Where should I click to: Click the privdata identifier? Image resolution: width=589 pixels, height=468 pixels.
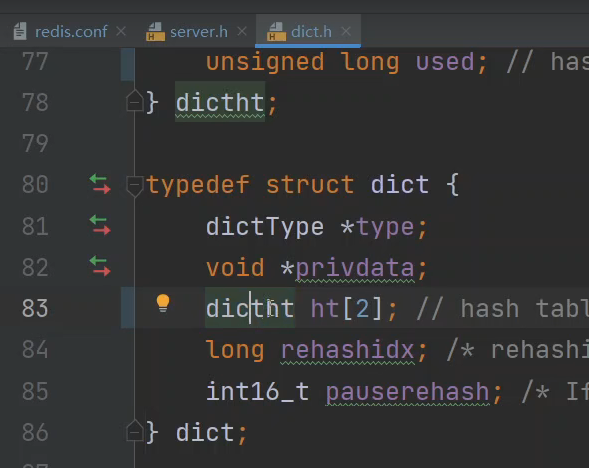click(355, 268)
